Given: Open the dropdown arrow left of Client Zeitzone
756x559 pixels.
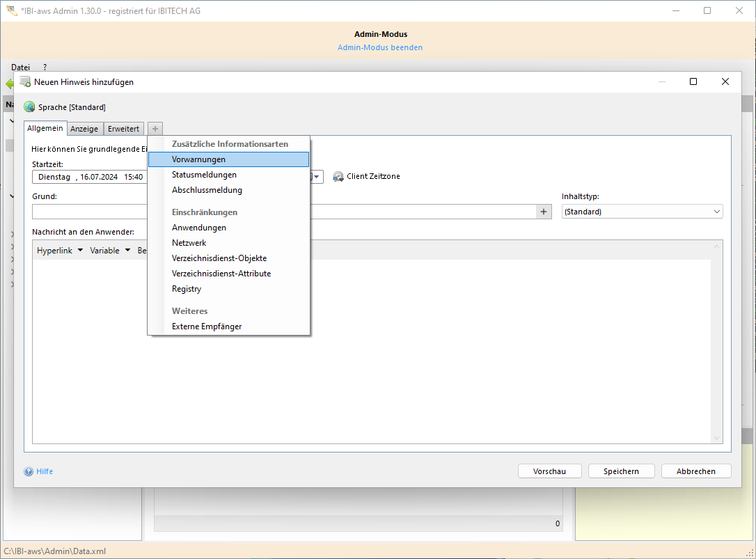Looking at the screenshot, I should pyautogui.click(x=317, y=177).
